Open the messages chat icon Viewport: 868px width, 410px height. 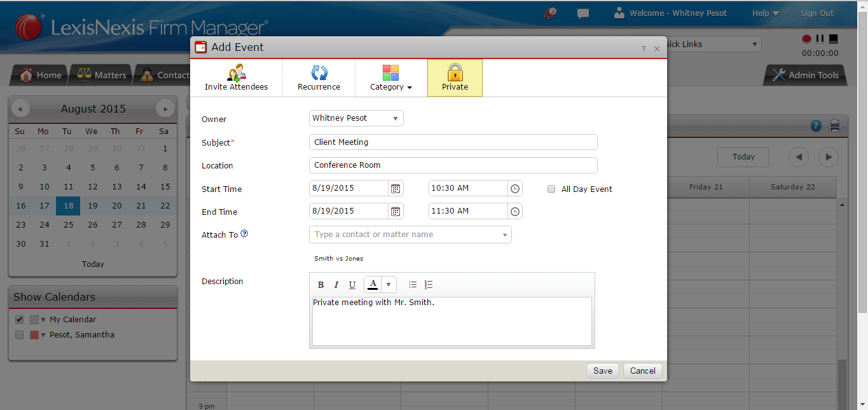582,13
